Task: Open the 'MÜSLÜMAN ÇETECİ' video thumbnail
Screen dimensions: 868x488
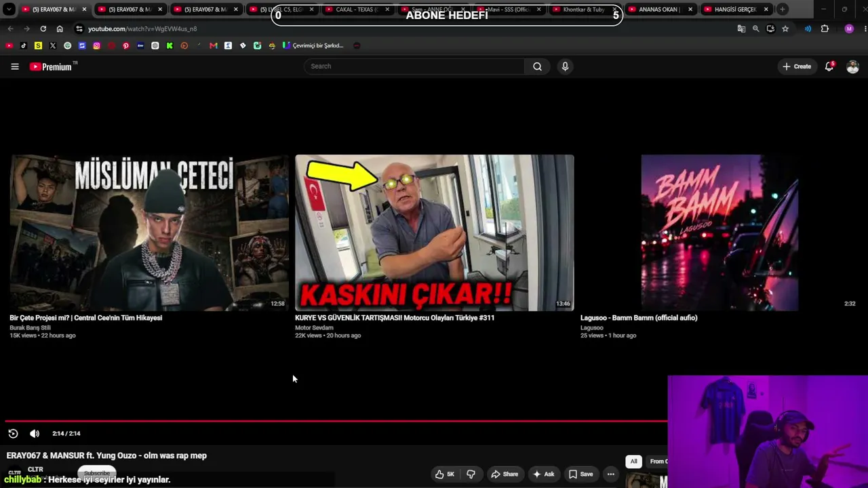Action: (x=149, y=232)
